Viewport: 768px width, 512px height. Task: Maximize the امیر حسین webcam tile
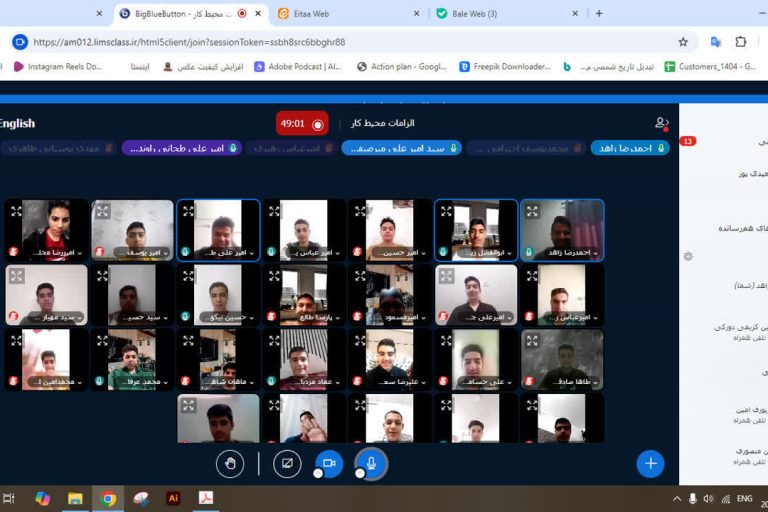click(x=360, y=212)
